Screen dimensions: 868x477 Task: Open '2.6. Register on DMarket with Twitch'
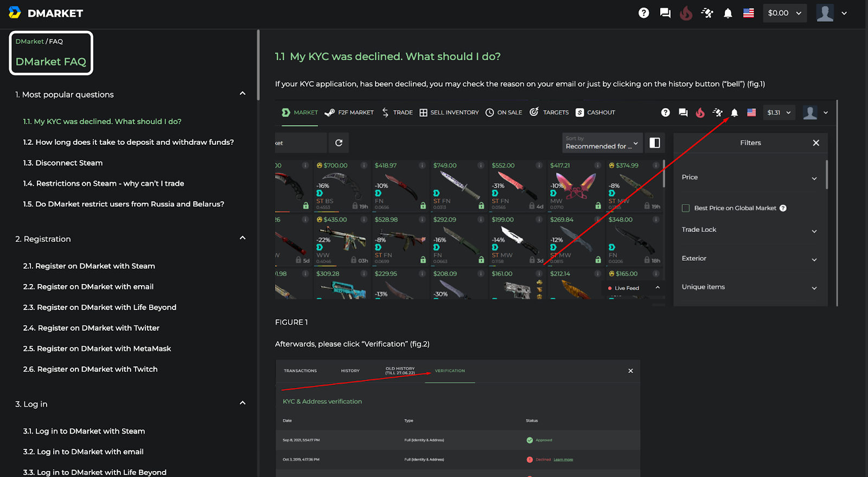tap(90, 369)
